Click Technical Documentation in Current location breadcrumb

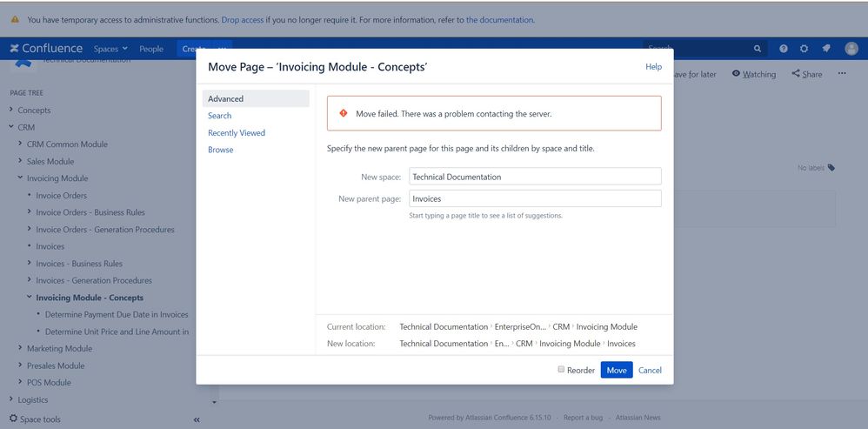[x=444, y=326]
